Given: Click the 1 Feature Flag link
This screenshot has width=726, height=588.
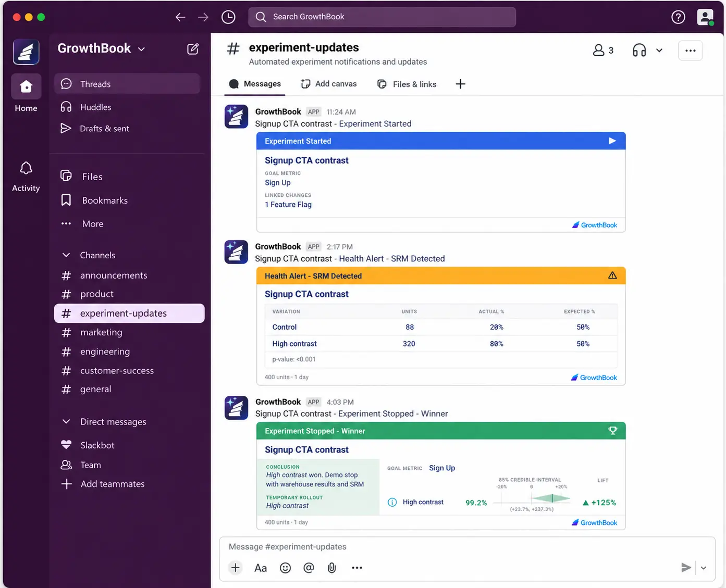Looking at the screenshot, I should [288, 205].
